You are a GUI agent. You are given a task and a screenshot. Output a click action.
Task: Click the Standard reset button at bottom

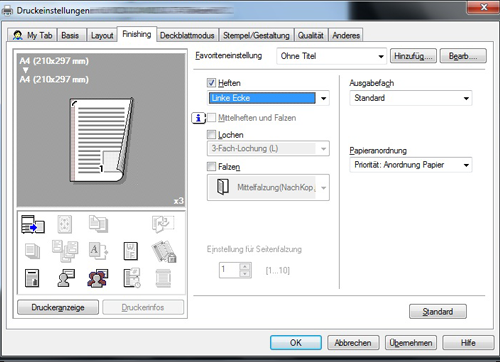point(438,311)
